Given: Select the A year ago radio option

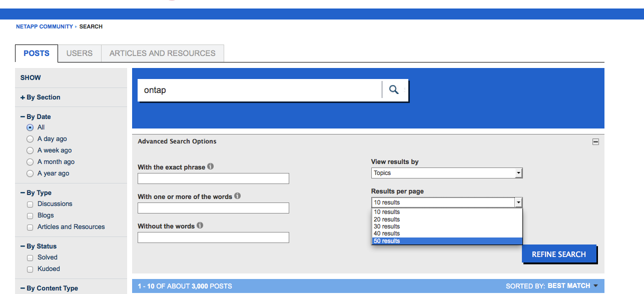Looking at the screenshot, I should (30, 173).
